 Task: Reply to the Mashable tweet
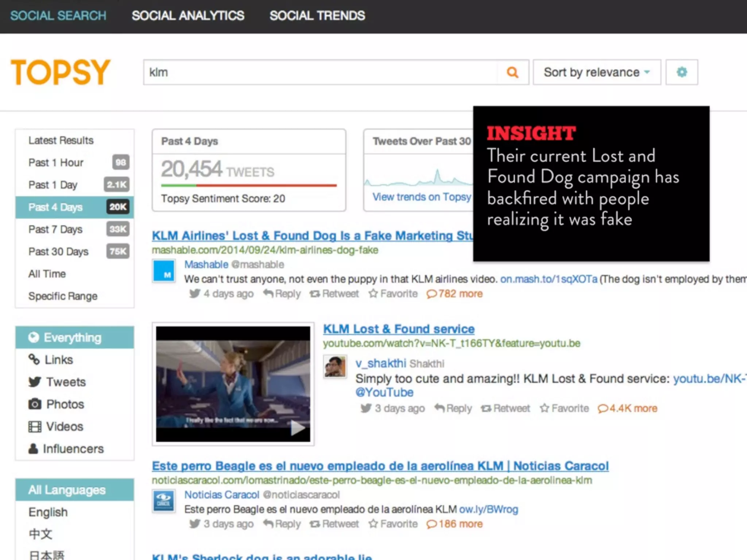click(x=282, y=293)
